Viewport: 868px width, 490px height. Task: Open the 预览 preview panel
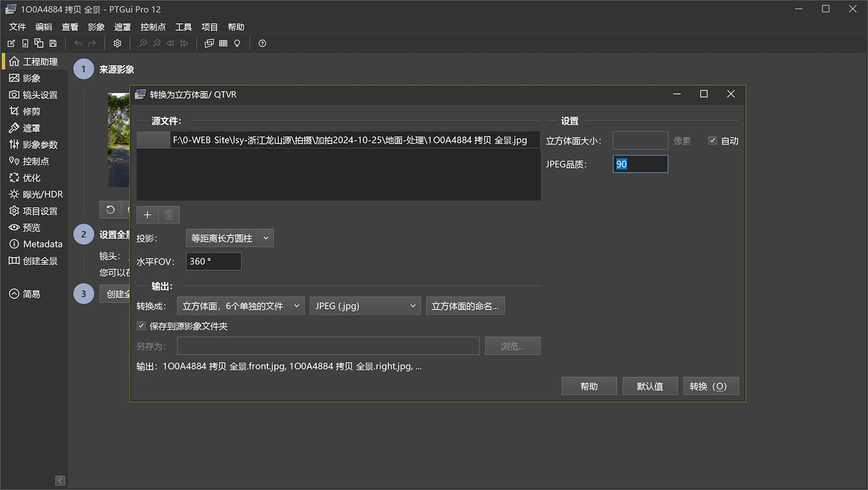[25, 227]
